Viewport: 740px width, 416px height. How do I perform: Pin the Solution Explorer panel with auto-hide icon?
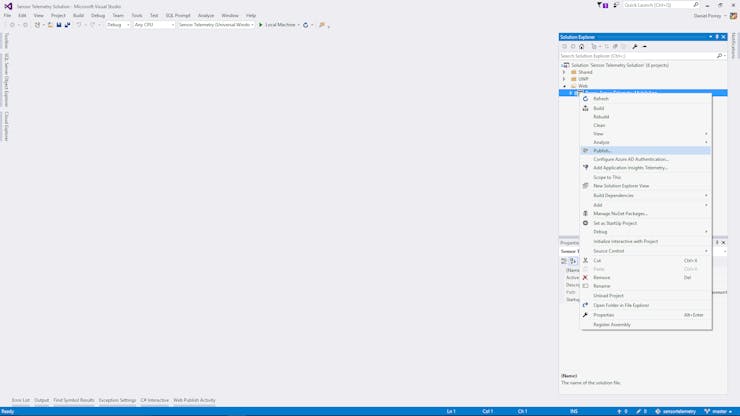tap(717, 37)
